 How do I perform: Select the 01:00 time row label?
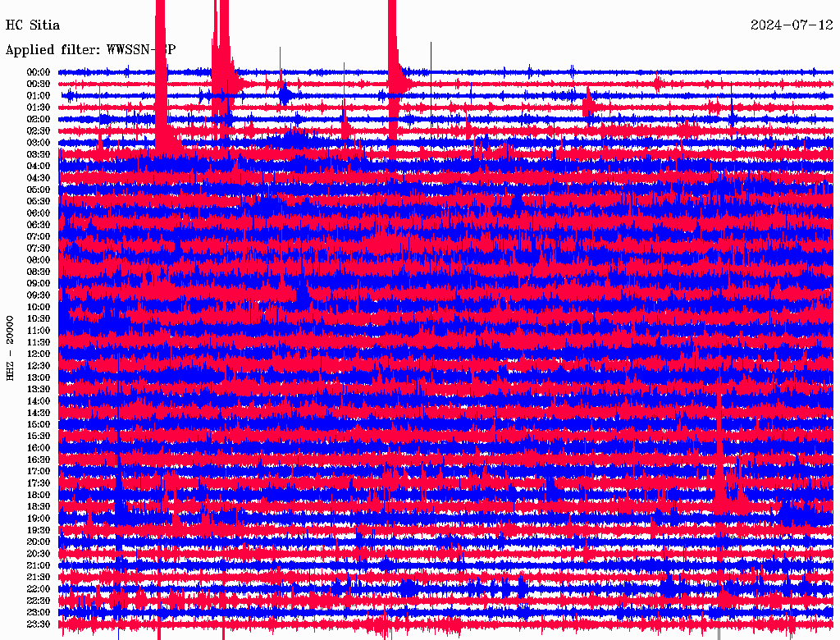coord(39,95)
